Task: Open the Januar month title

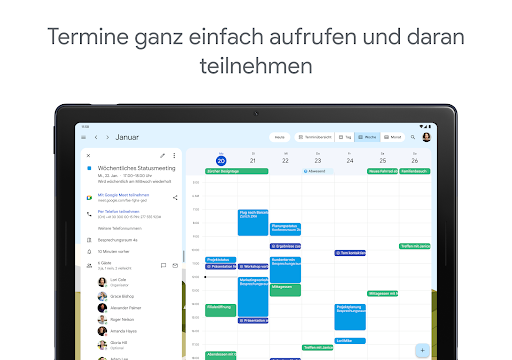Action: (x=127, y=137)
